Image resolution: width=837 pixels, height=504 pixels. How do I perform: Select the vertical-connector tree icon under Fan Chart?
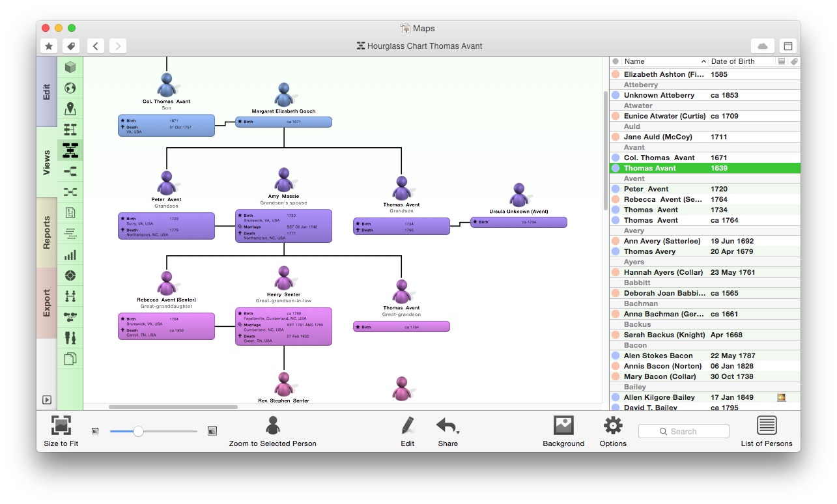click(70, 296)
